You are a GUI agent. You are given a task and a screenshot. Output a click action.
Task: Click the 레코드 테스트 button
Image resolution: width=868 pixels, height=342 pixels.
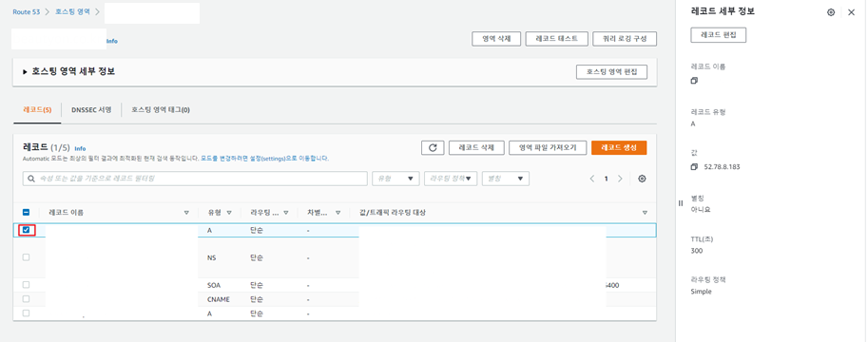pos(556,39)
